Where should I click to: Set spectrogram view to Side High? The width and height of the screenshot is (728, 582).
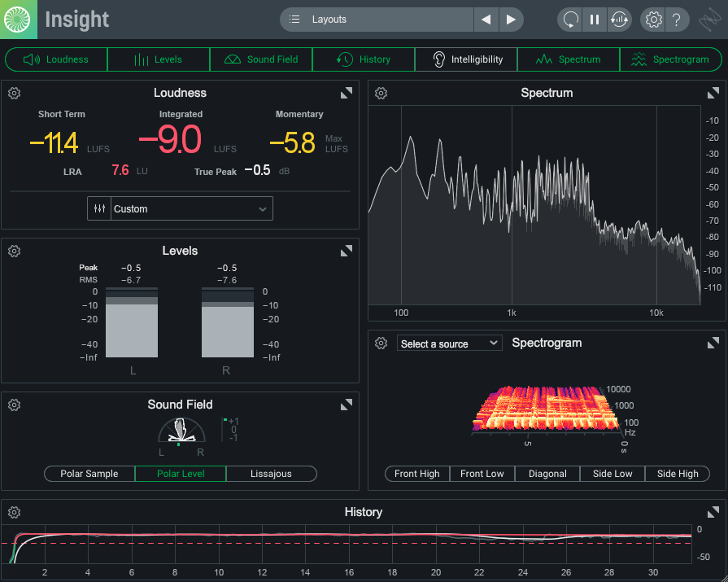tap(678, 474)
